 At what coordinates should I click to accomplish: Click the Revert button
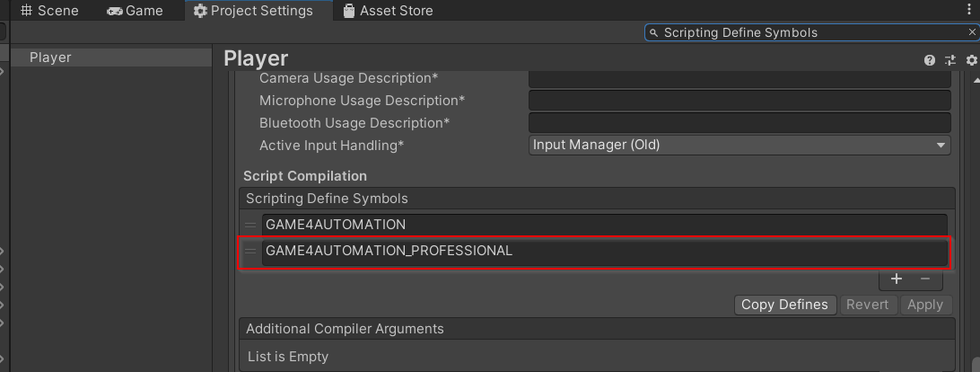868,305
